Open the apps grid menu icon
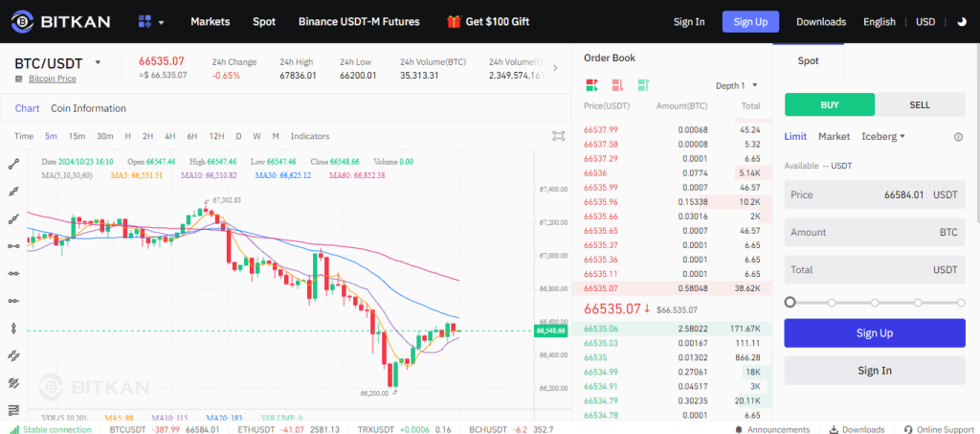980x434 pixels. pos(145,21)
